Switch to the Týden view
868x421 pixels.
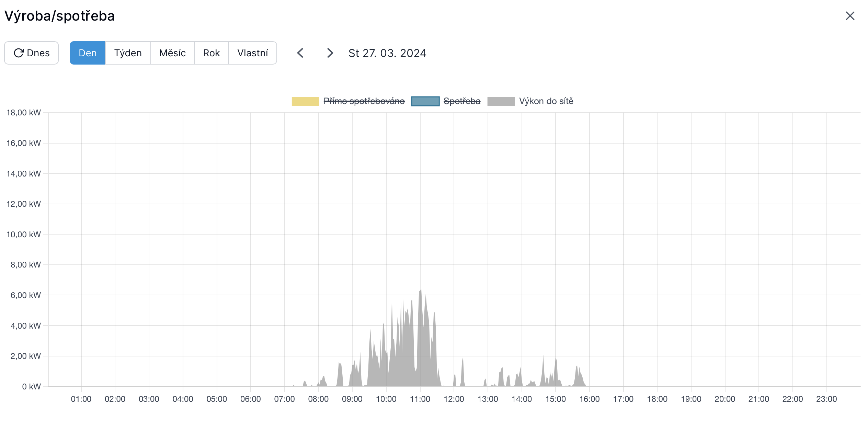click(x=128, y=53)
